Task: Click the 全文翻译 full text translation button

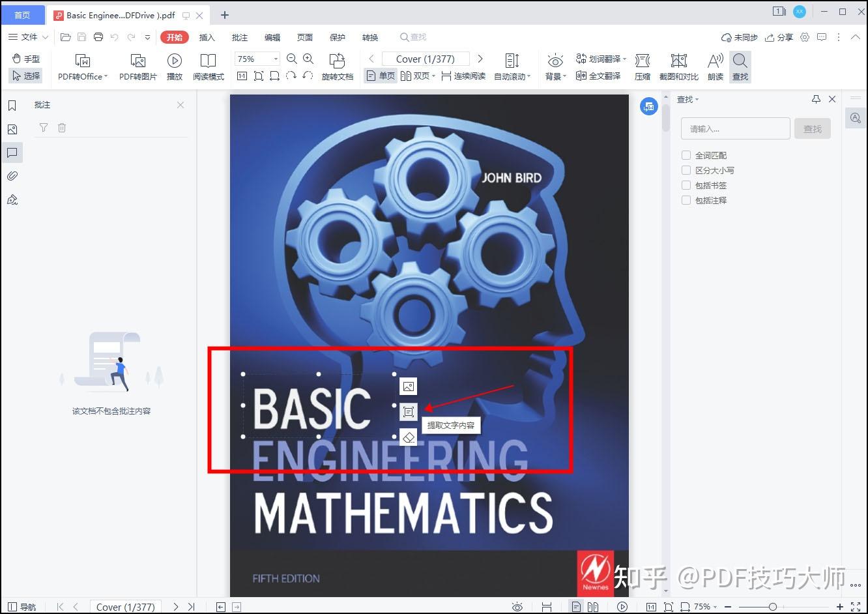Action: tap(598, 76)
